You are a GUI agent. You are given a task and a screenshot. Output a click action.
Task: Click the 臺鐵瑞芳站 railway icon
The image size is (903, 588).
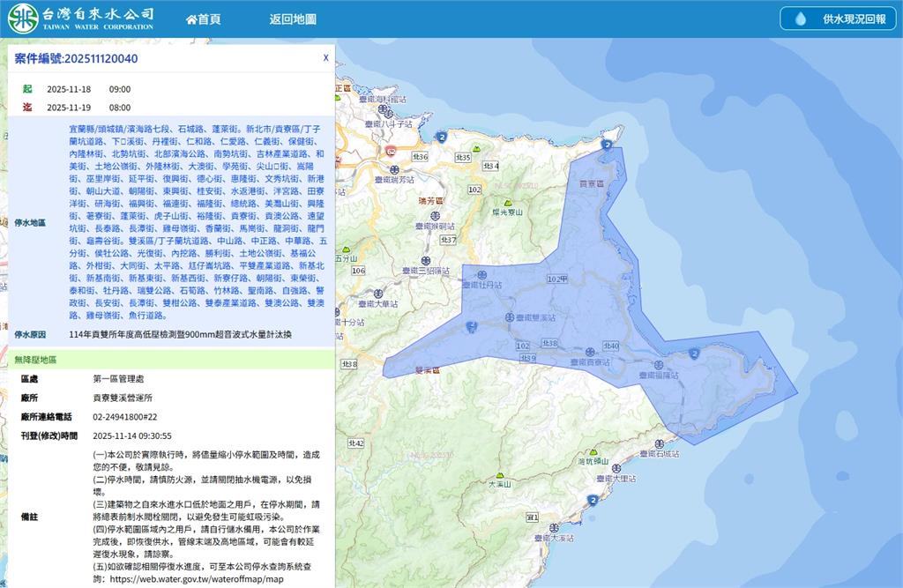point(393,169)
